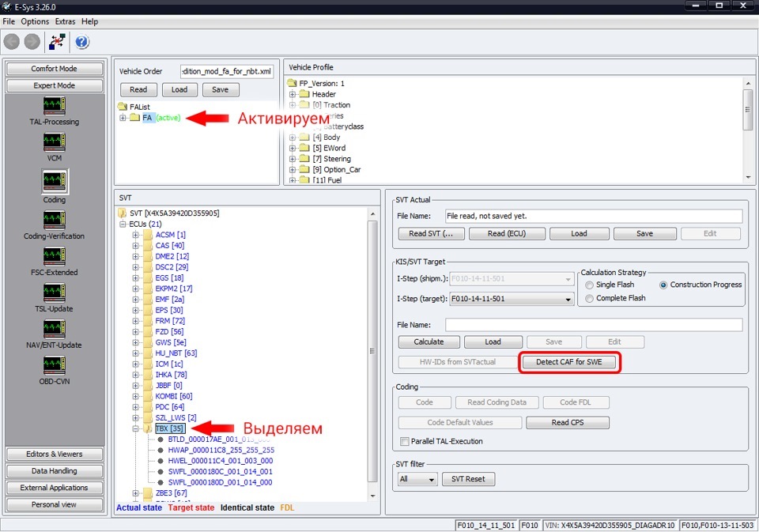Select the Single Flash radio button
This screenshot has height=532, width=759.
pyautogui.click(x=589, y=285)
